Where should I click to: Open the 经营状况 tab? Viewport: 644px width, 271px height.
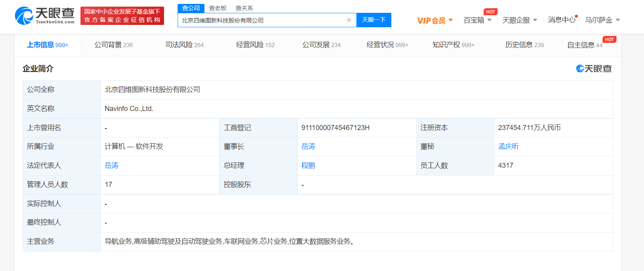click(387, 45)
